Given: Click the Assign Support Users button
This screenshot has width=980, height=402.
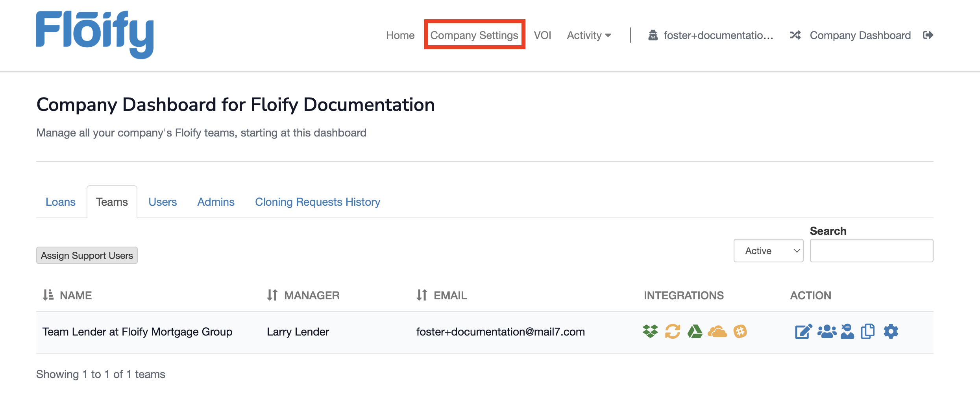Looking at the screenshot, I should pyautogui.click(x=87, y=255).
